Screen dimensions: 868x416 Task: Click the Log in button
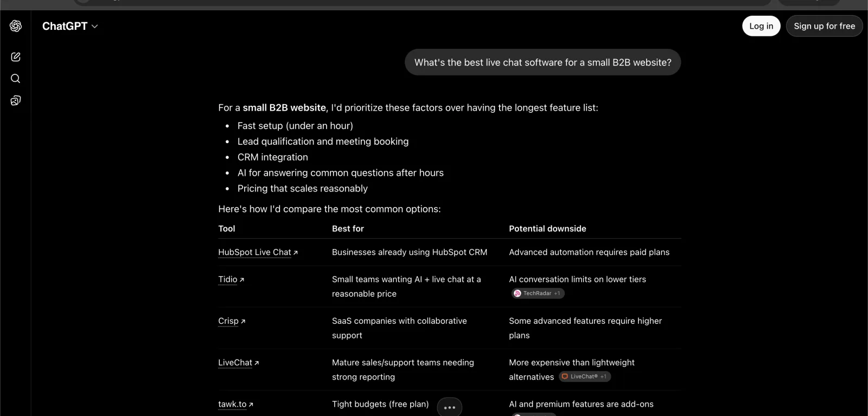761,26
